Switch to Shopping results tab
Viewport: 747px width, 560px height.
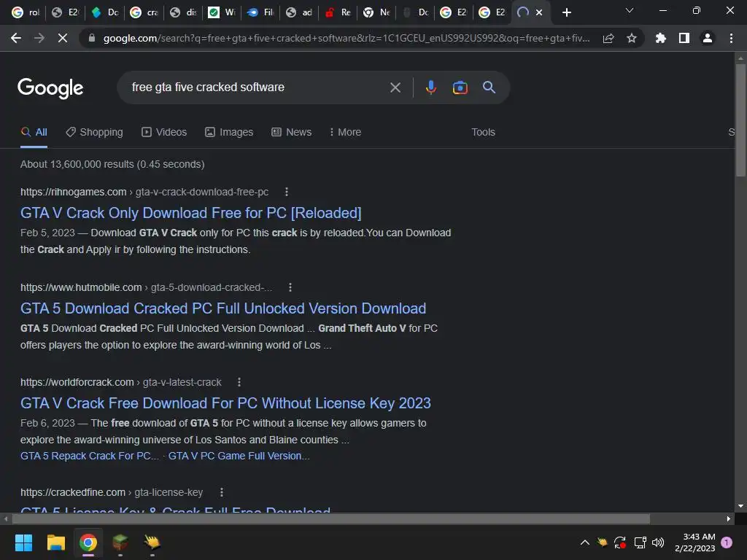pyautogui.click(x=94, y=132)
